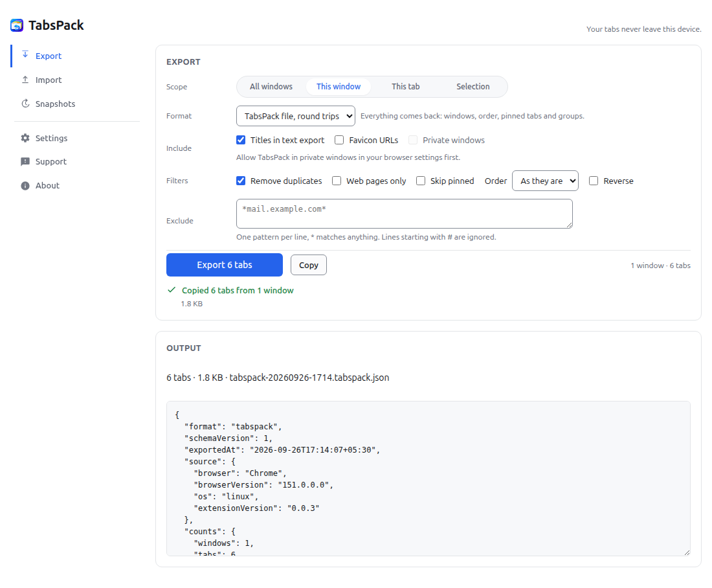Open the Format dropdown

pyautogui.click(x=296, y=116)
